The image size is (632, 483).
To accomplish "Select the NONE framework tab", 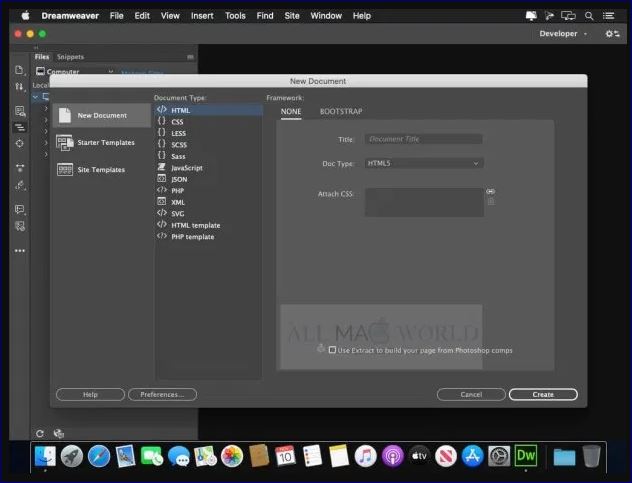I will click(291, 111).
